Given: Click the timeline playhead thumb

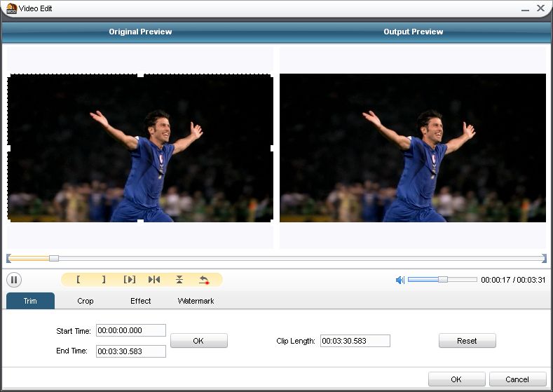Looking at the screenshot, I should pyautogui.click(x=54, y=259).
